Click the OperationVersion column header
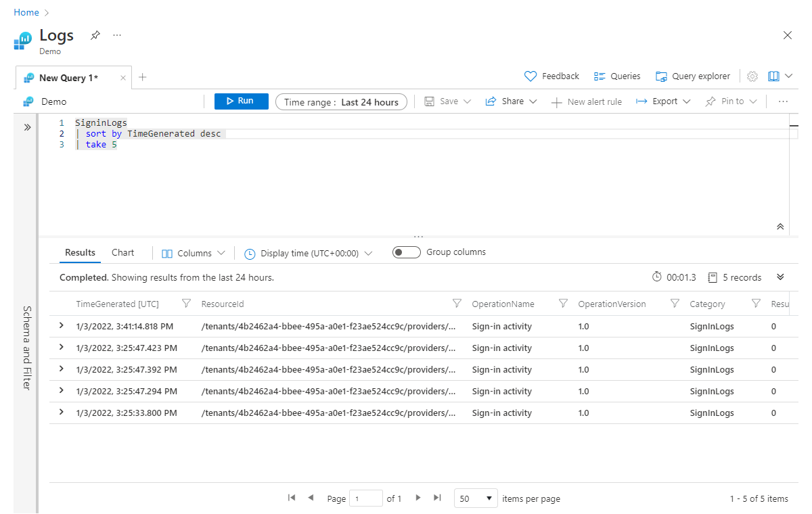 612,304
